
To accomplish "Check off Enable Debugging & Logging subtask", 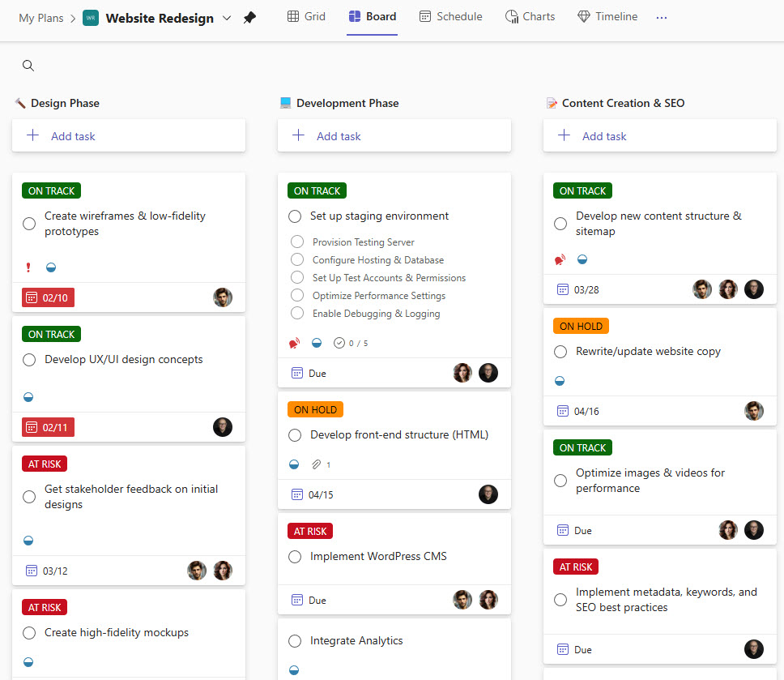I will pos(297,313).
